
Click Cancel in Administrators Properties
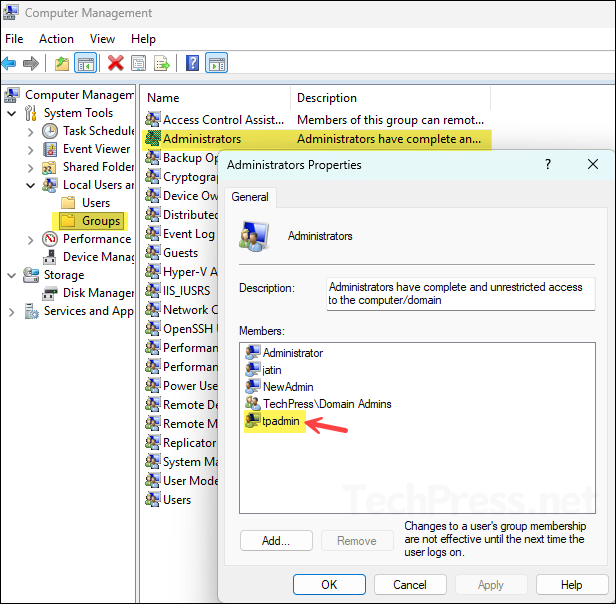click(x=410, y=585)
